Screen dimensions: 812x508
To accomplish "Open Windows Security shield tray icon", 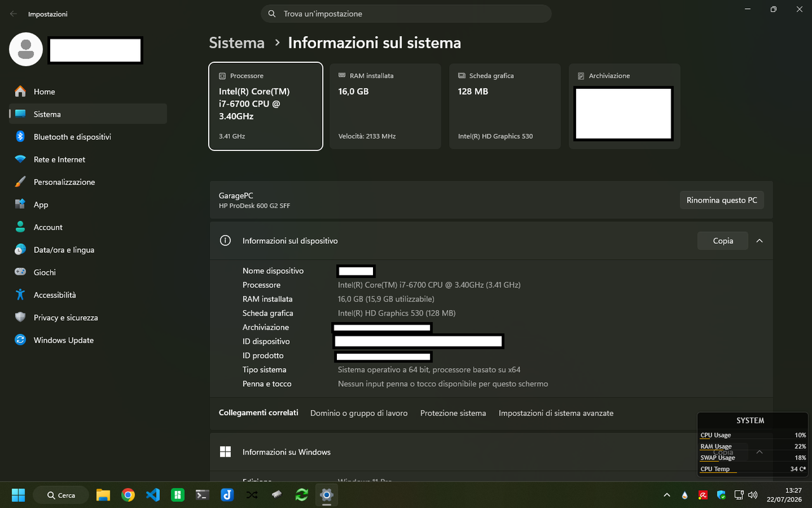I will (721, 495).
